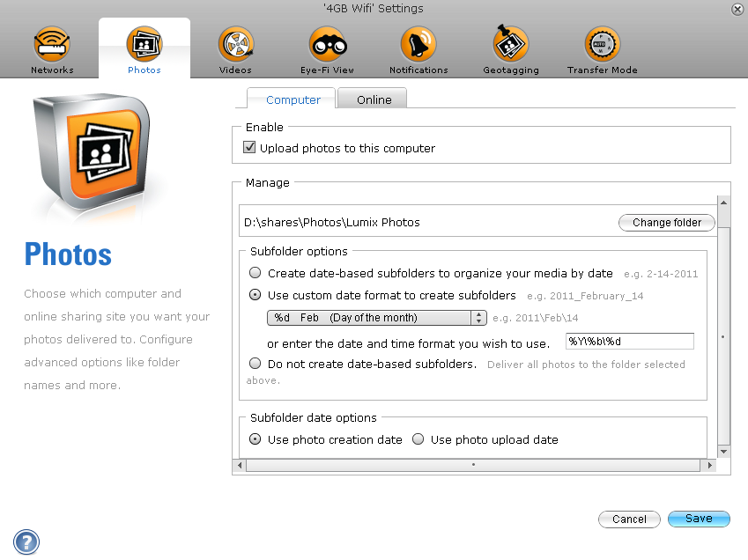Select the Photos settings icon
The width and height of the screenshot is (748, 560).
click(144, 44)
